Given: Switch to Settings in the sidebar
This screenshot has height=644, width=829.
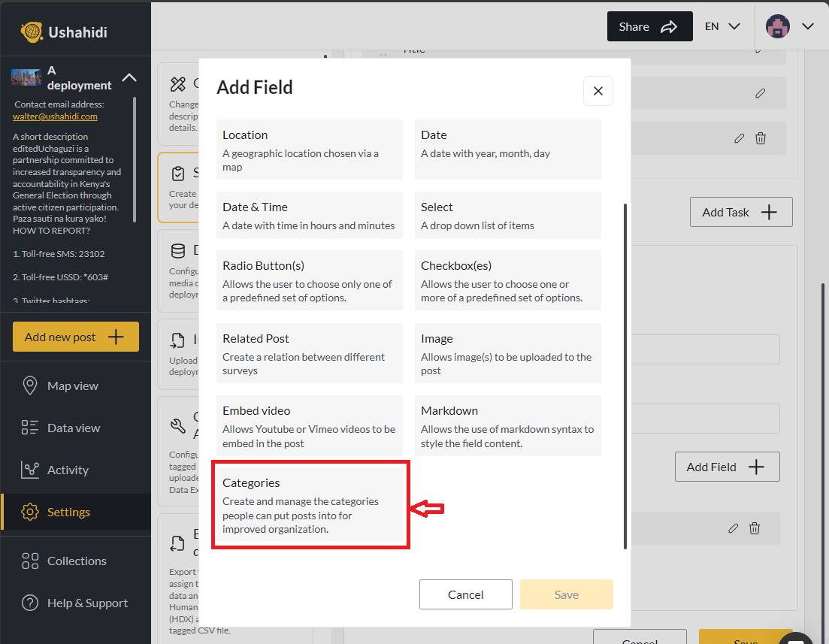Looking at the screenshot, I should [68, 512].
